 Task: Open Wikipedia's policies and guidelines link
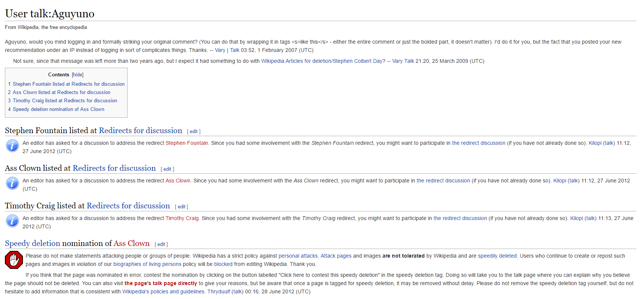click(163, 291)
